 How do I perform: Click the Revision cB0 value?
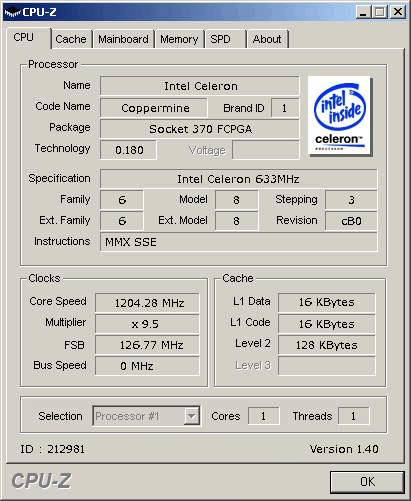pos(351,221)
